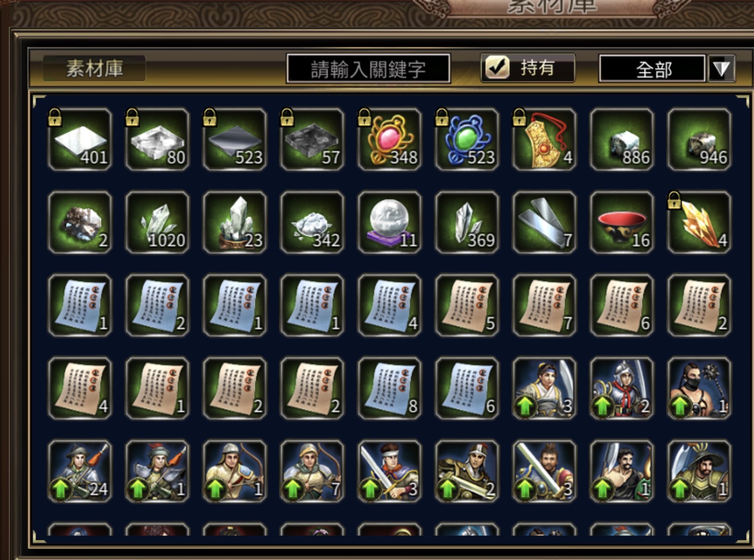754x560 pixels.
Task: Select the crystal ball item with 11
Action: (x=390, y=222)
